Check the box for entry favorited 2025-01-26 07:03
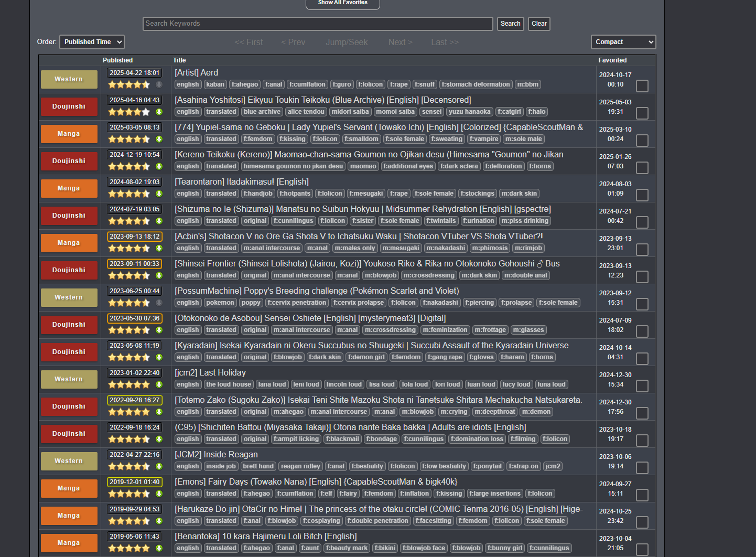The height and width of the screenshot is (557, 756). pyautogui.click(x=642, y=168)
